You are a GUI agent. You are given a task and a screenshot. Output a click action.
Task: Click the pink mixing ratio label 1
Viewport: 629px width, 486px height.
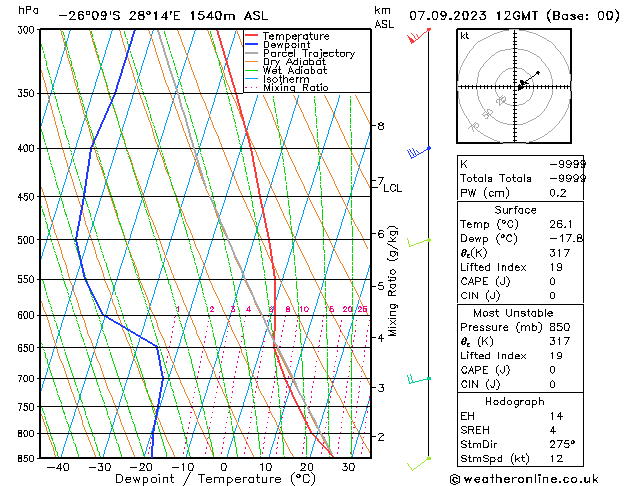tap(178, 309)
